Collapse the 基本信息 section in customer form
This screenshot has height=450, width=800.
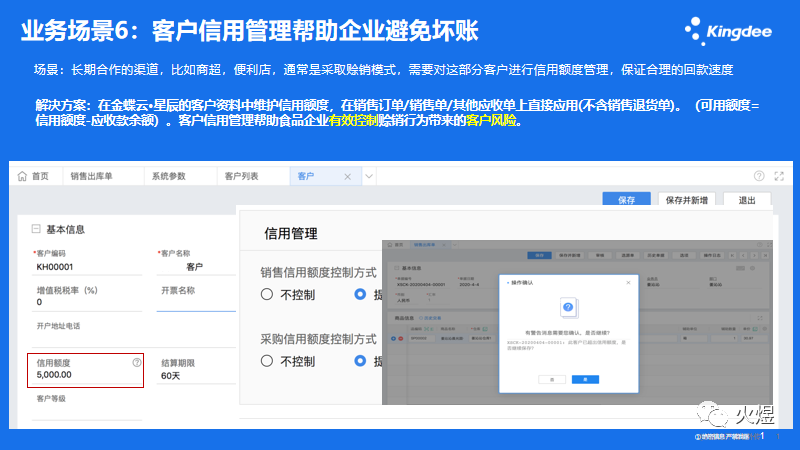pos(36,229)
